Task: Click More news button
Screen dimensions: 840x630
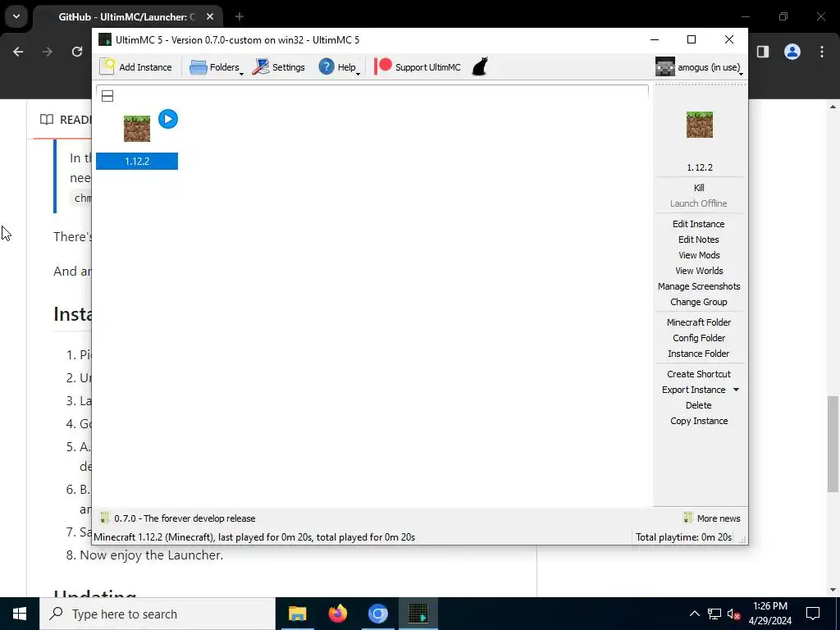Action: click(711, 518)
